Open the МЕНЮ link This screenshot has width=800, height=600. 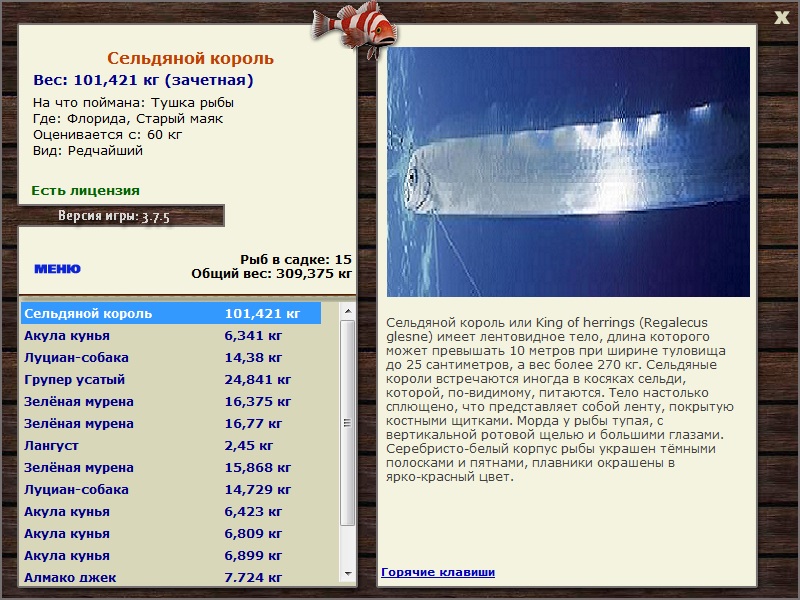coord(58,269)
